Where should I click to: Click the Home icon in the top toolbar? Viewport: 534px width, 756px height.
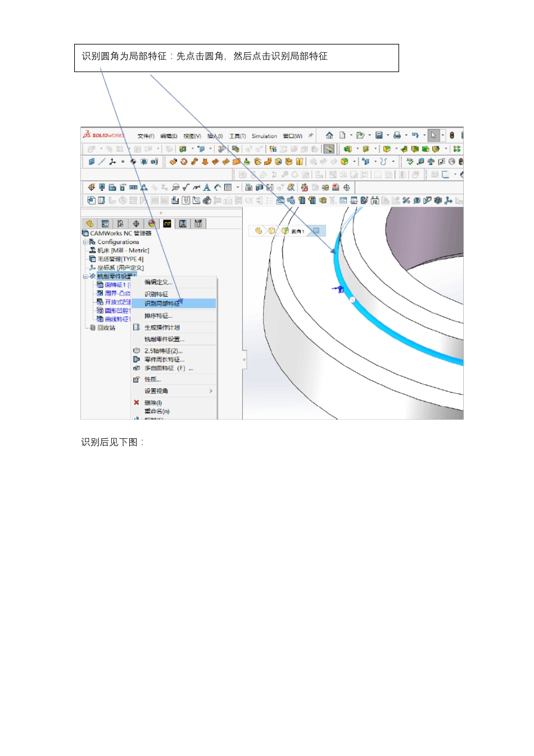(329, 135)
